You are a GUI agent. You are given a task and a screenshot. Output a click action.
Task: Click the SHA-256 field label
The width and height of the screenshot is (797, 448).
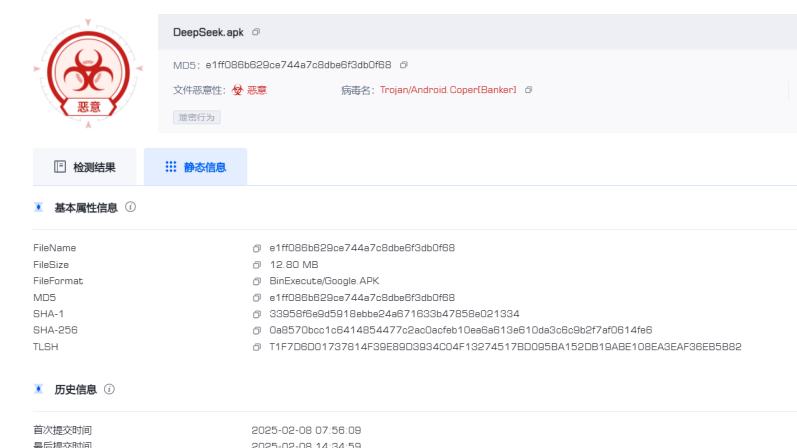[55, 330]
